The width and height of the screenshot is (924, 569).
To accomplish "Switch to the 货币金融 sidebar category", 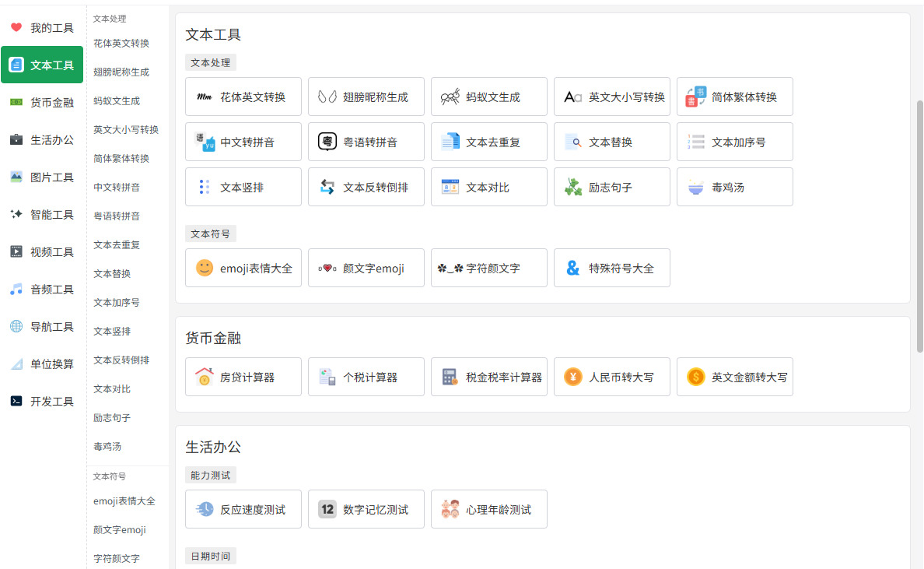I will [43, 103].
